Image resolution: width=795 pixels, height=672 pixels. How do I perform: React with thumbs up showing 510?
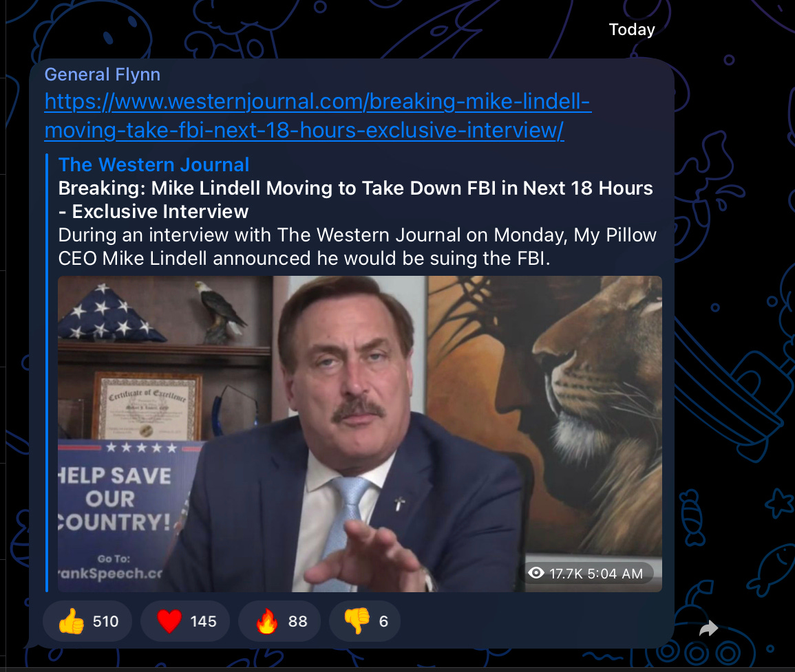pyautogui.click(x=87, y=621)
